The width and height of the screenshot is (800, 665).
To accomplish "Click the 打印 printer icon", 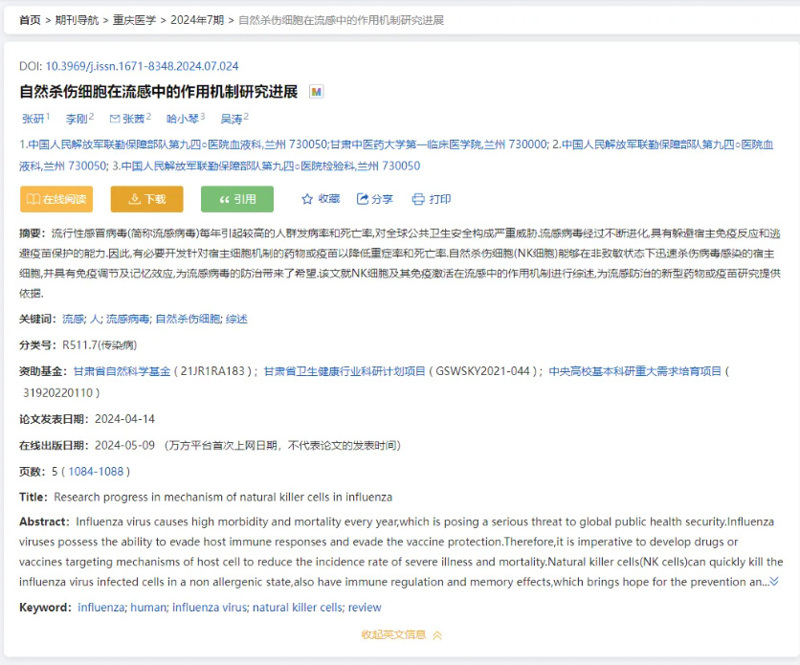I will 418,199.
